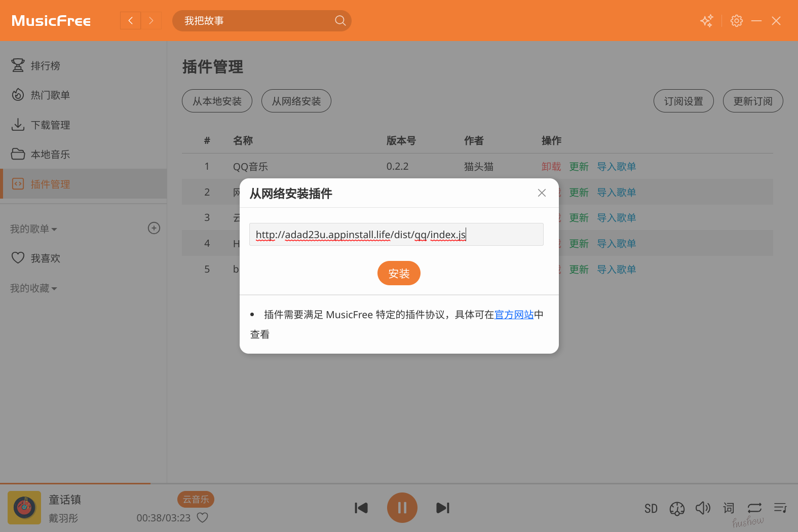
Task: Update the plugin in row 3
Action: [x=579, y=218]
